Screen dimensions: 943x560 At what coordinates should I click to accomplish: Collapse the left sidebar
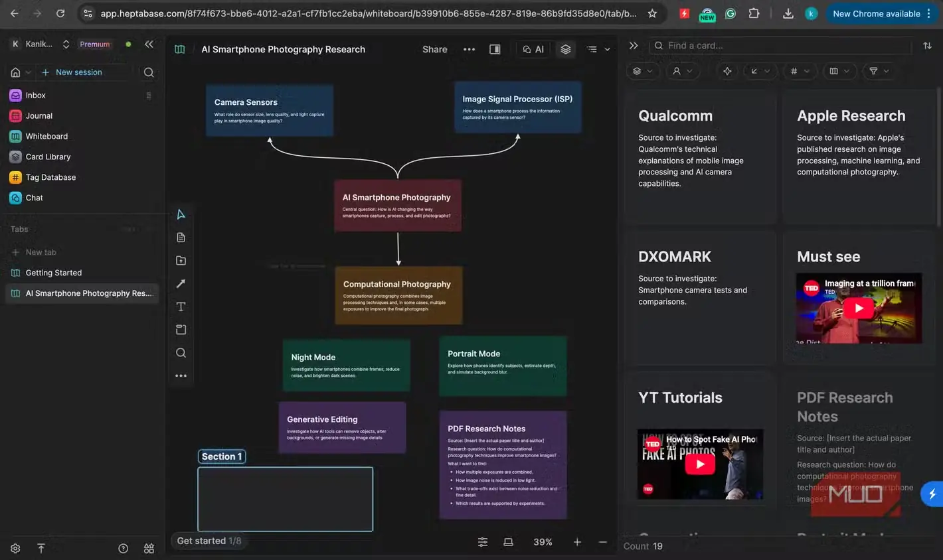[149, 44]
